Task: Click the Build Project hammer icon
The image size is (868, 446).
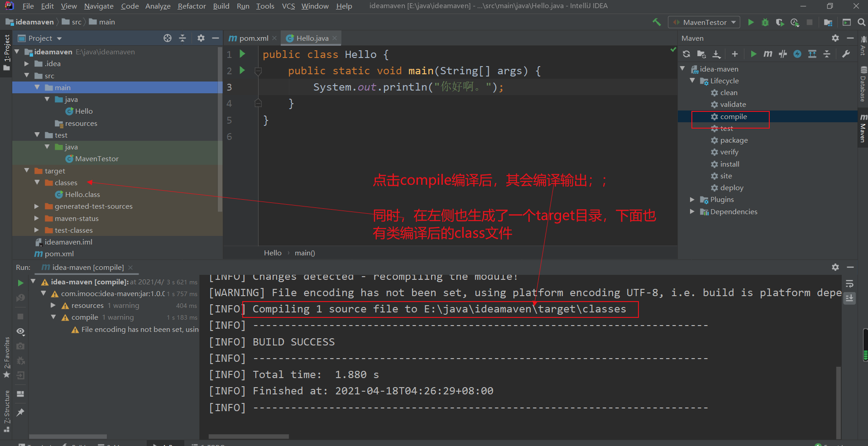Action: click(x=657, y=22)
